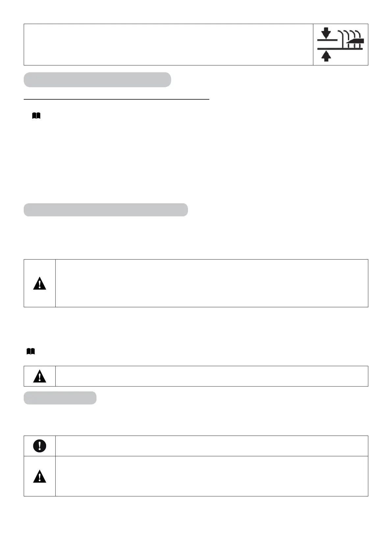The image size is (392, 554).
Task: Select the warning triangle in the single-row warning box
Action: point(39,376)
